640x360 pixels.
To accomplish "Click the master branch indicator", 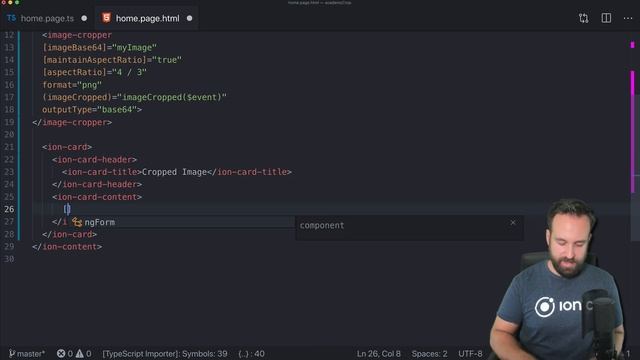I will 27,353.
